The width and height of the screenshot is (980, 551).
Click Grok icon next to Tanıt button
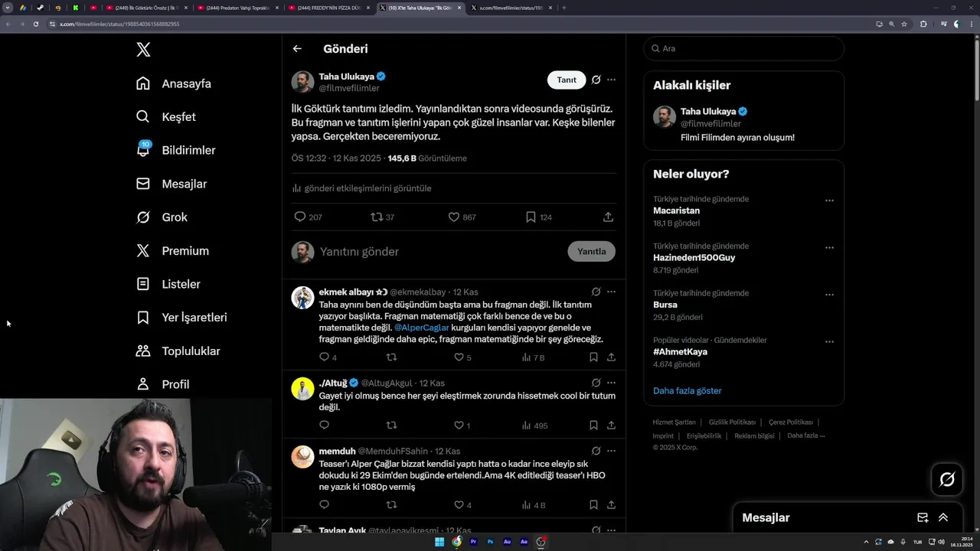(x=596, y=80)
